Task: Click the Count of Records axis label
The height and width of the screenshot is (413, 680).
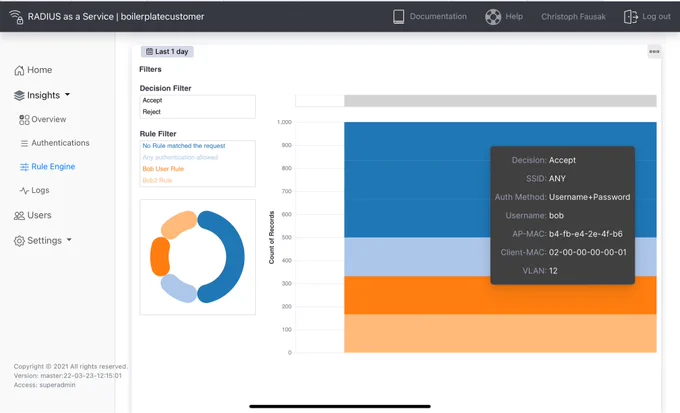Action: [271, 237]
